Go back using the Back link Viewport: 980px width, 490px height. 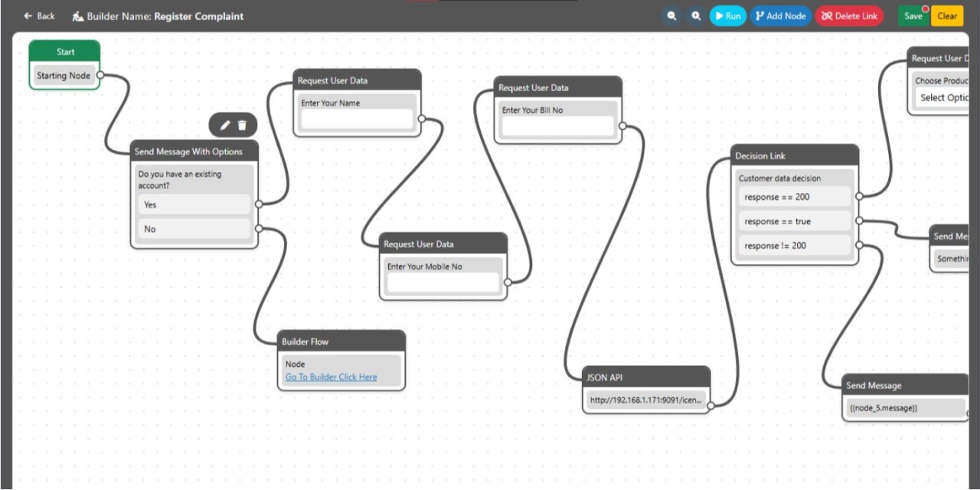pyautogui.click(x=40, y=16)
